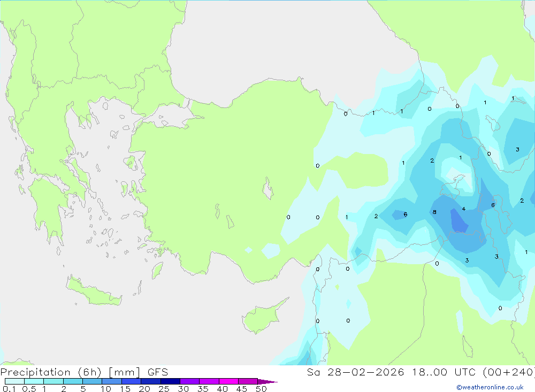Click the '0.5' legend scale label

29,389
